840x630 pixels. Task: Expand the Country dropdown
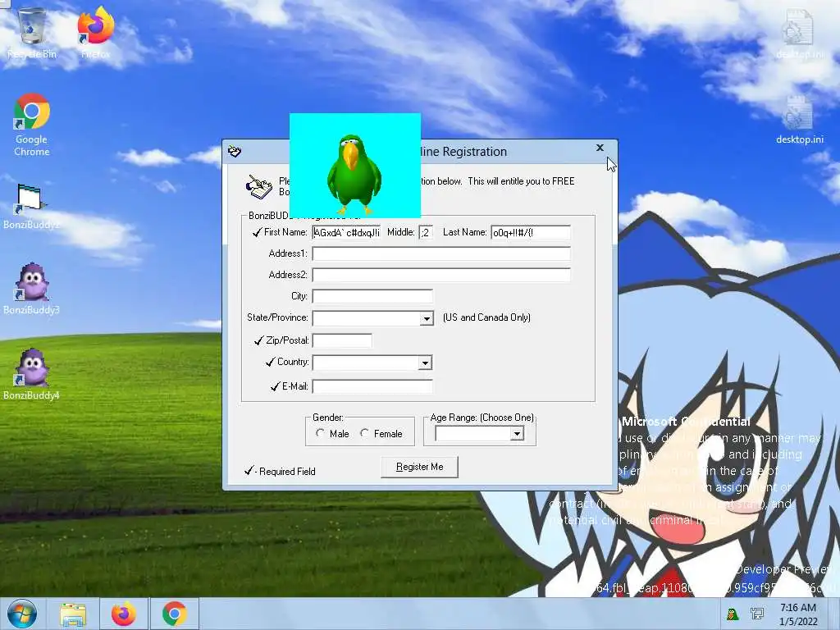click(x=425, y=363)
